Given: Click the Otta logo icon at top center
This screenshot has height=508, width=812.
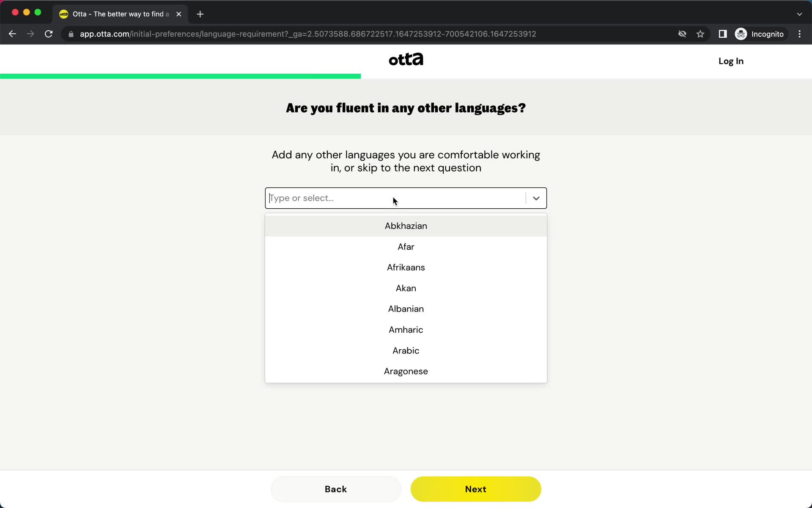Looking at the screenshot, I should [x=406, y=60].
